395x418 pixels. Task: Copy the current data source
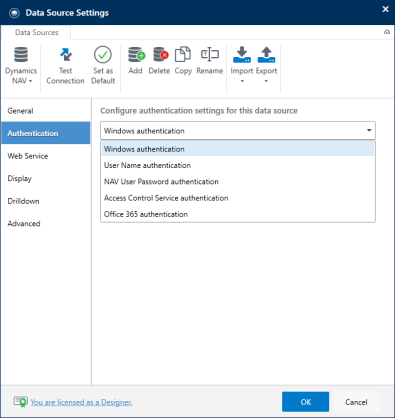[x=183, y=61]
